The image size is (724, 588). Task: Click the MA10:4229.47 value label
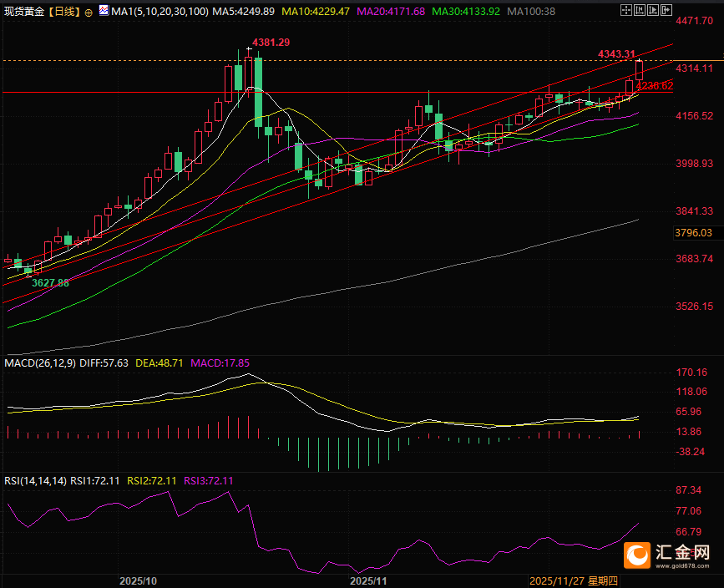pyautogui.click(x=316, y=12)
